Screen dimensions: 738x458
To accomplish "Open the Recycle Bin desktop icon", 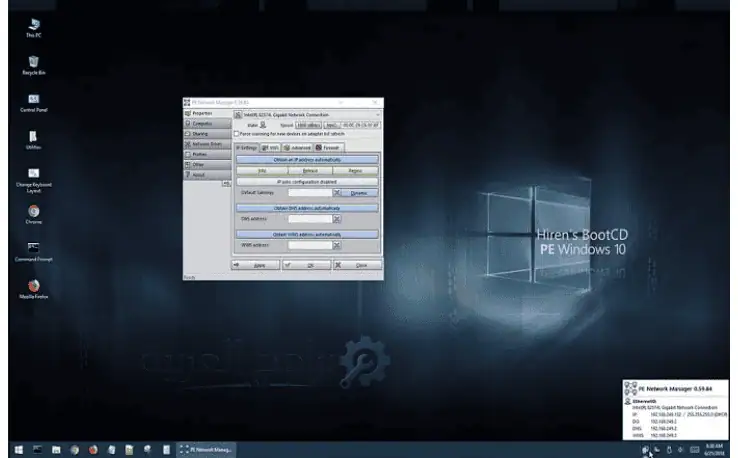I will pos(33,65).
